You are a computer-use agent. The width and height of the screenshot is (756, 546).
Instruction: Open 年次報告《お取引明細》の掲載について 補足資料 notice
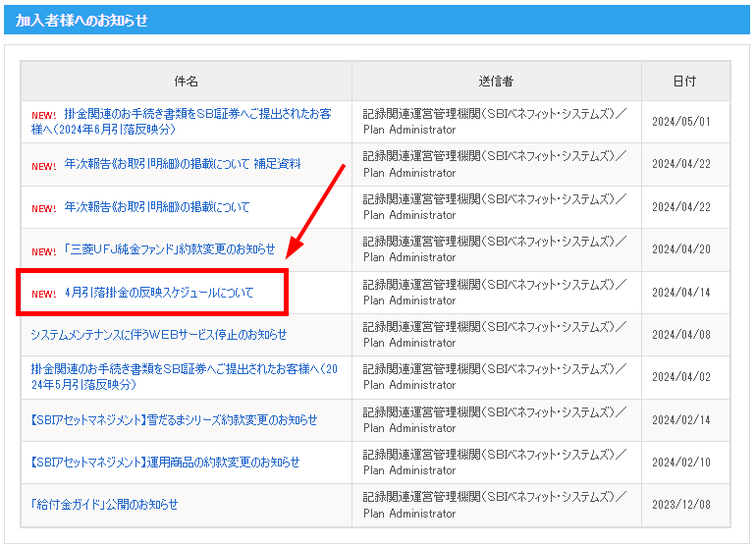click(x=183, y=164)
